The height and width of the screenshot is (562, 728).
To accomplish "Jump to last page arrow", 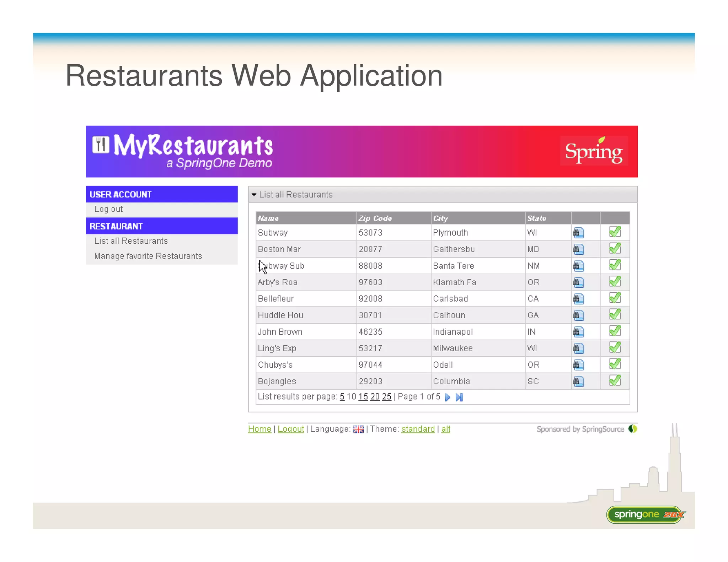I will (459, 397).
